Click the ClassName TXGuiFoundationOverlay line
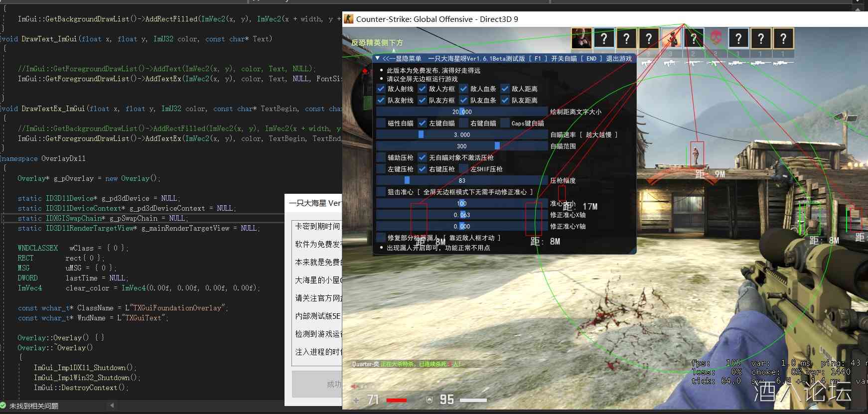The image size is (868, 414). click(x=123, y=308)
